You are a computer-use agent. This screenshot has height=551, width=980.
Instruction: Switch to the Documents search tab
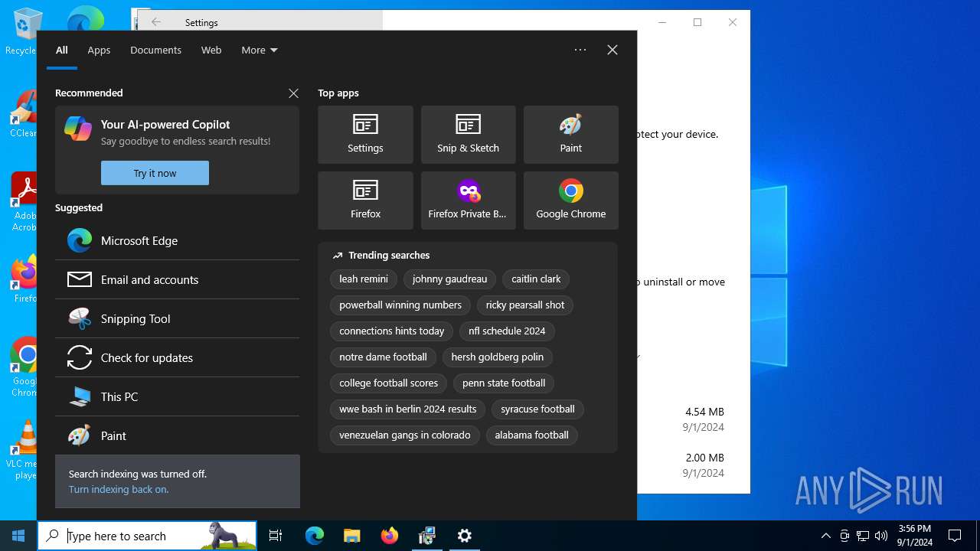tap(155, 50)
